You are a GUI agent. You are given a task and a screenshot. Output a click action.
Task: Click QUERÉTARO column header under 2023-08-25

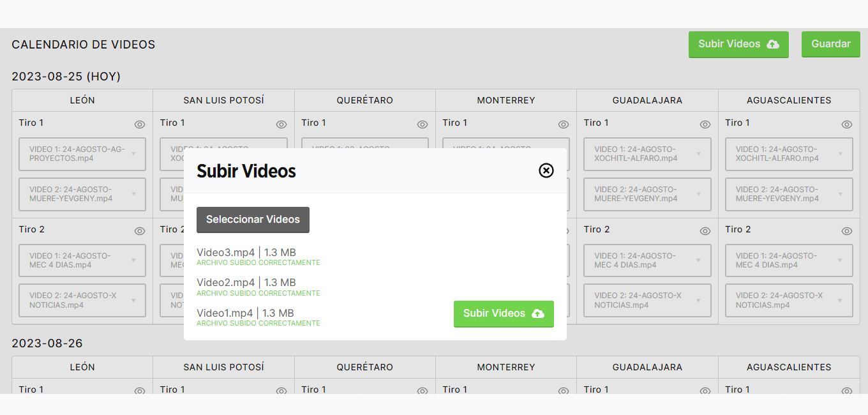(x=365, y=100)
